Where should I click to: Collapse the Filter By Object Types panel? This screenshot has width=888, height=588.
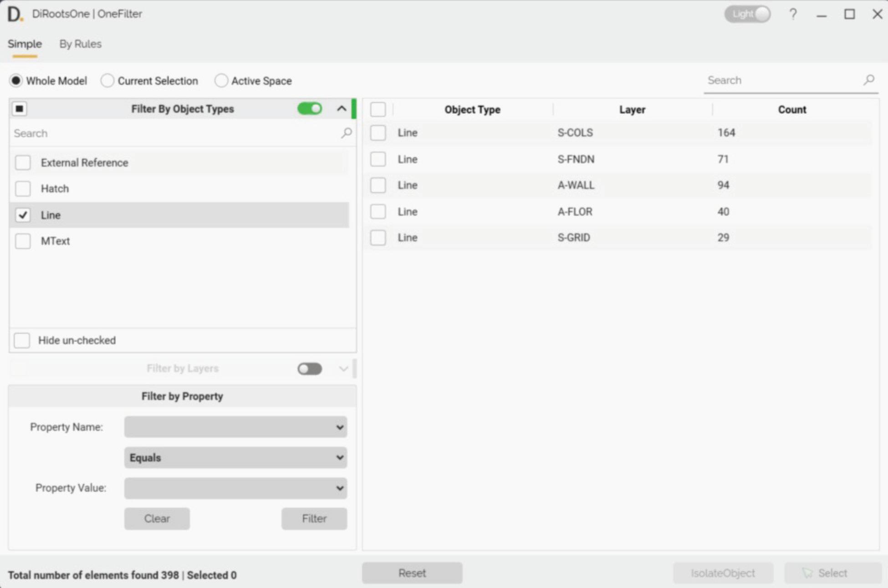(x=342, y=109)
